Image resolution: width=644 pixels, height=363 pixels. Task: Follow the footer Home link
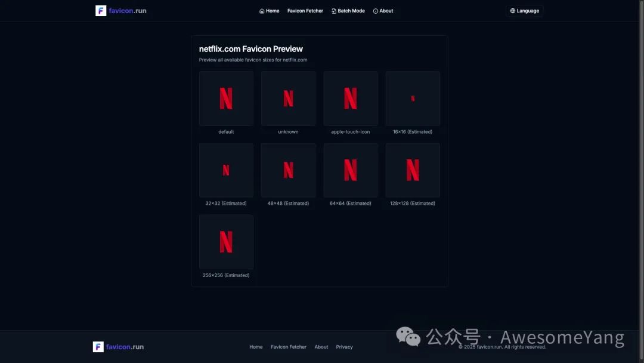[256, 347]
